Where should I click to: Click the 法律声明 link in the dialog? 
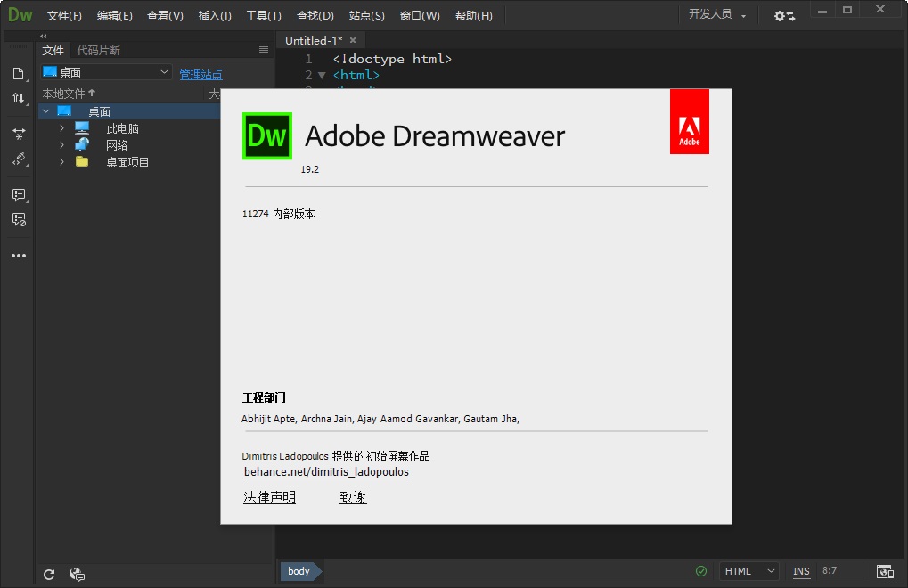[269, 497]
